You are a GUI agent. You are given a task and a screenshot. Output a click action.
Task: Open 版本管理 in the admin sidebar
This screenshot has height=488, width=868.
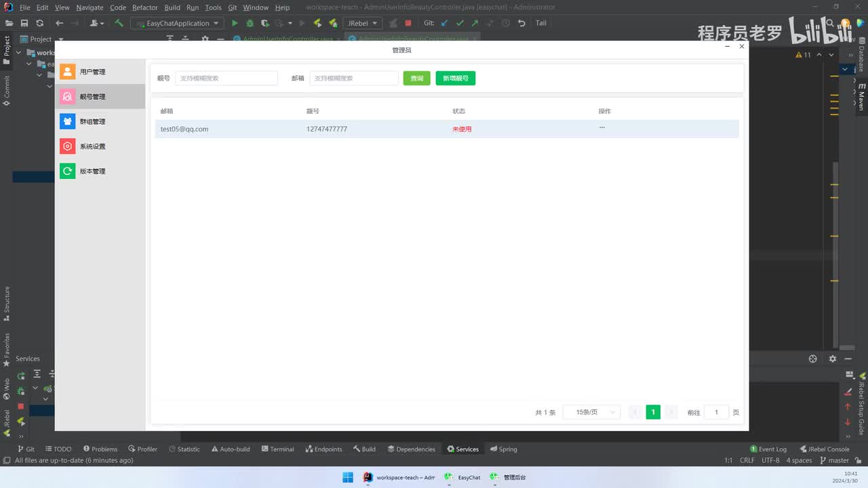tap(100, 171)
